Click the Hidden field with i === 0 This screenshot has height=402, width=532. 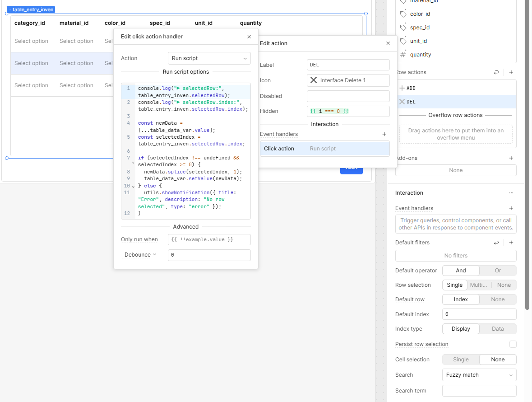pyautogui.click(x=348, y=112)
